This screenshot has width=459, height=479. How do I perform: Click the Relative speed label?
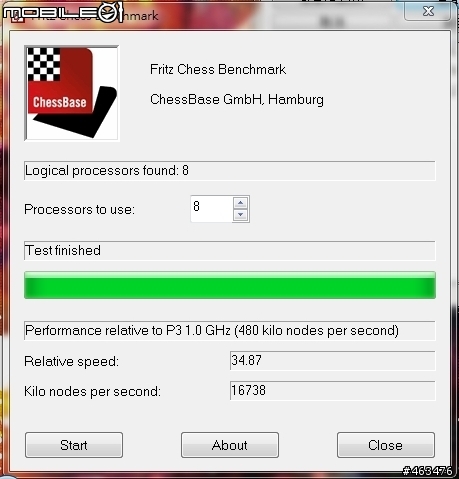point(71,362)
